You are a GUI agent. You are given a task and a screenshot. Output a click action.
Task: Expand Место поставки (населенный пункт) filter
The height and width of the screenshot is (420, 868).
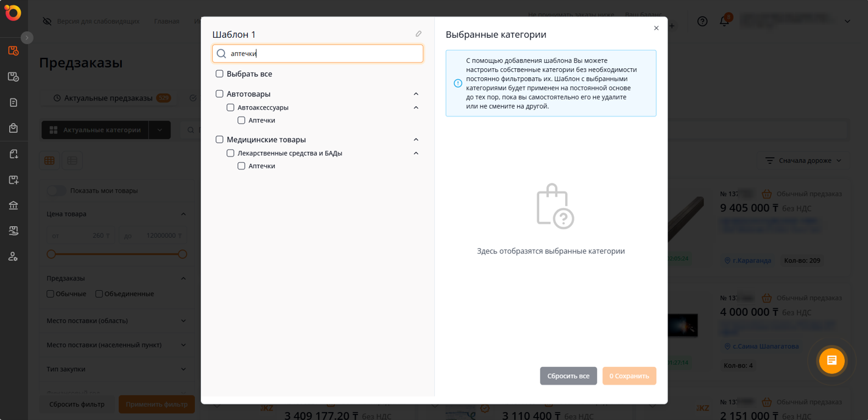coord(183,345)
